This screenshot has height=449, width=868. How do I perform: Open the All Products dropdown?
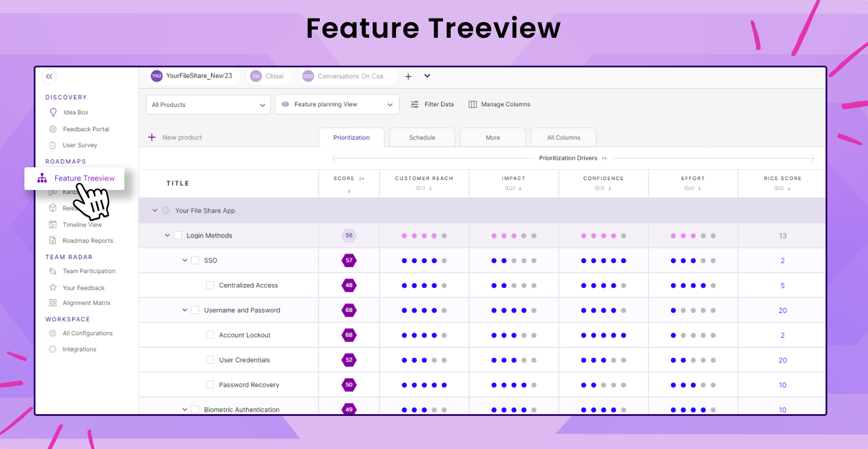pyautogui.click(x=208, y=105)
